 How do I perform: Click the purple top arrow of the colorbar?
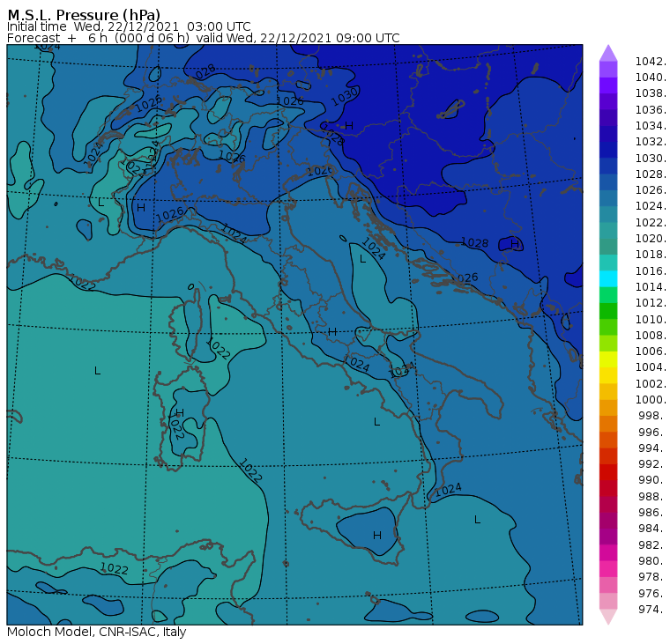(608, 53)
